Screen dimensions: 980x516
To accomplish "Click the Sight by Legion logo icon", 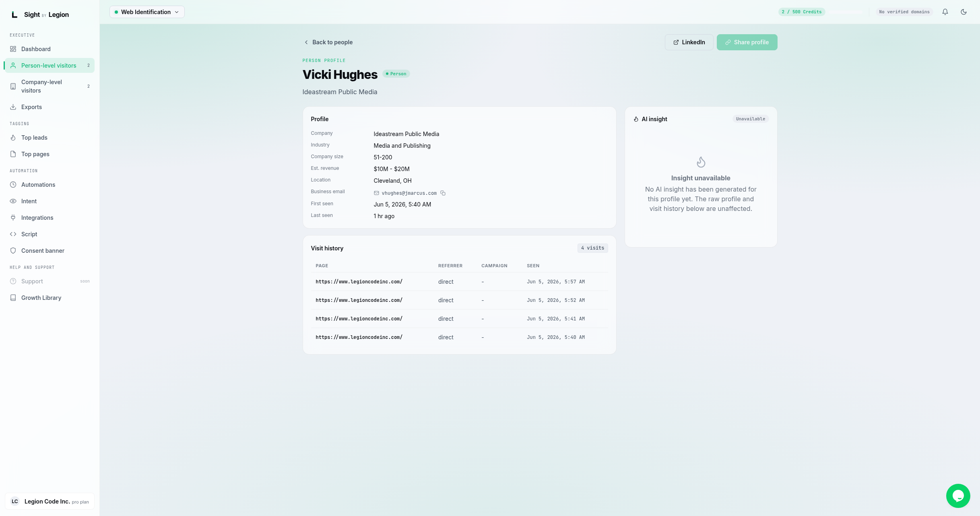I will point(14,15).
